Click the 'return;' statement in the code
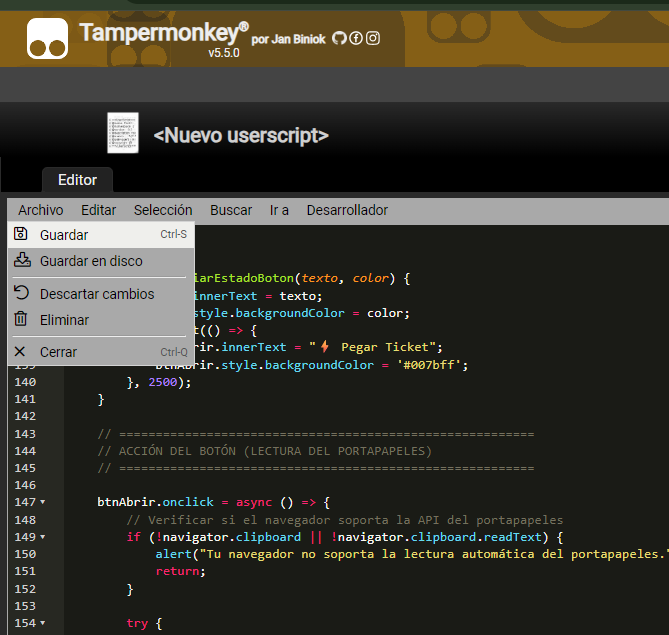 click(x=180, y=571)
